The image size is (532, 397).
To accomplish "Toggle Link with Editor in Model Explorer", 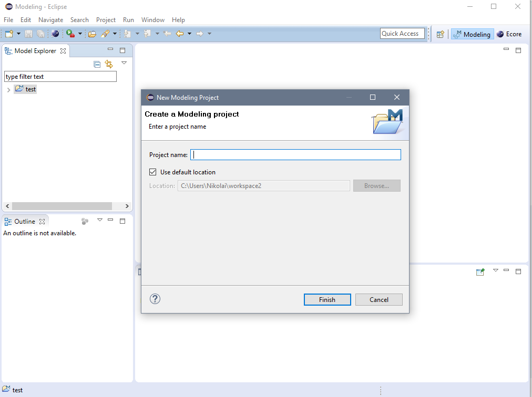I will pos(109,64).
